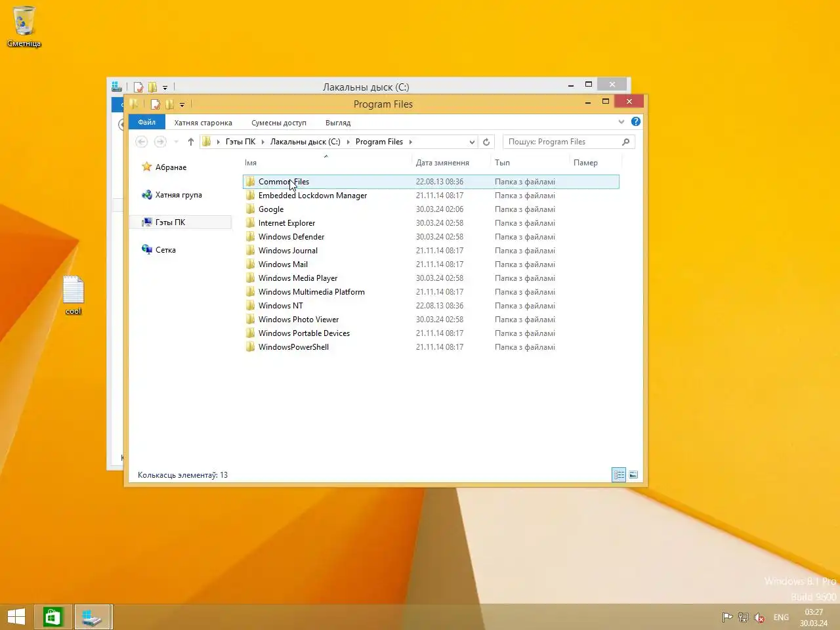
Task: Select the Internet Explorer folder
Action: pyautogui.click(x=430, y=223)
